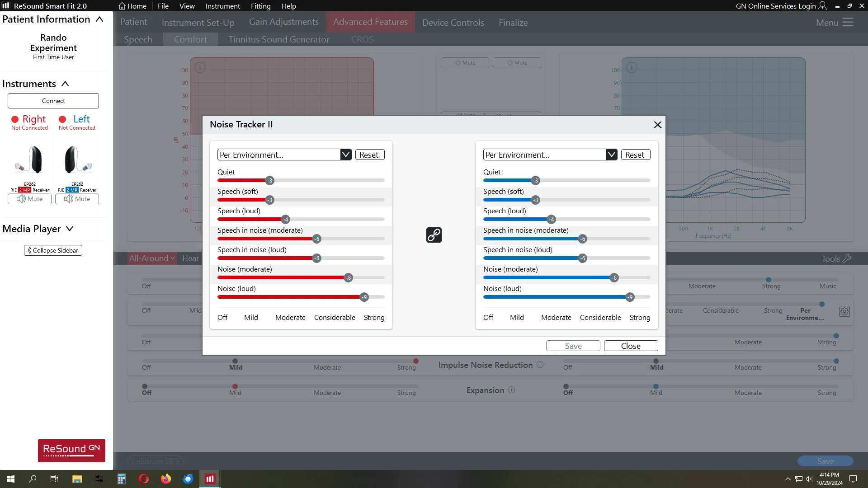Click the right hearing instrument image
Screen dimensions: 868x488
tap(29, 160)
